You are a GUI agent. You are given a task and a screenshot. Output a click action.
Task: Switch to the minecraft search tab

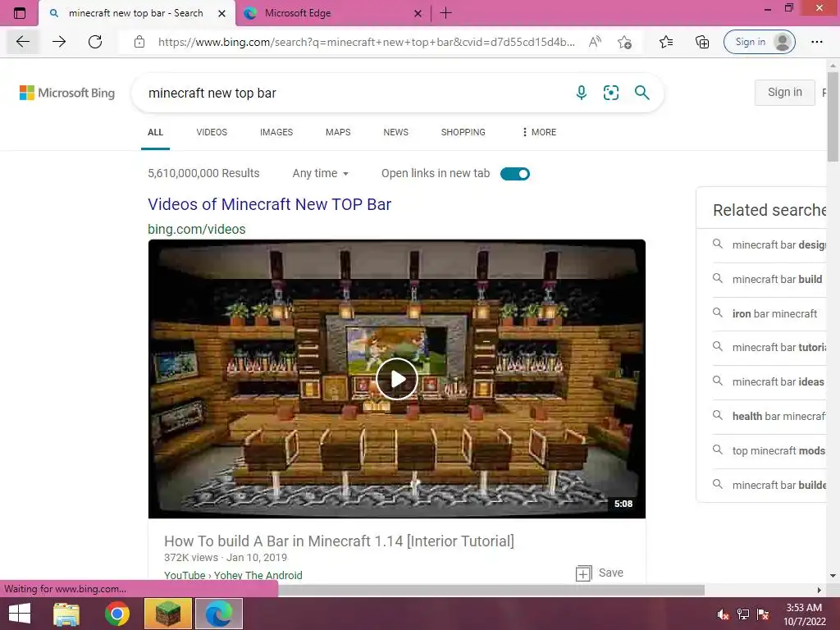click(x=137, y=13)
